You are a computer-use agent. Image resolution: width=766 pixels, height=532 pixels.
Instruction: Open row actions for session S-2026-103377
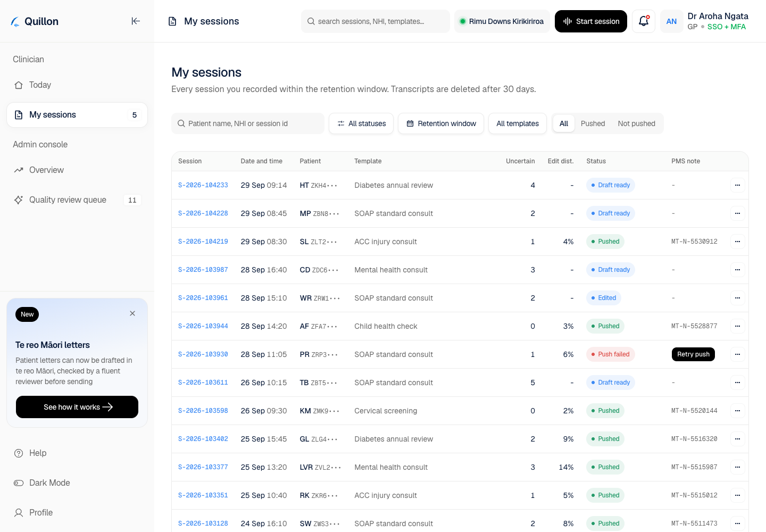point(737,467)
